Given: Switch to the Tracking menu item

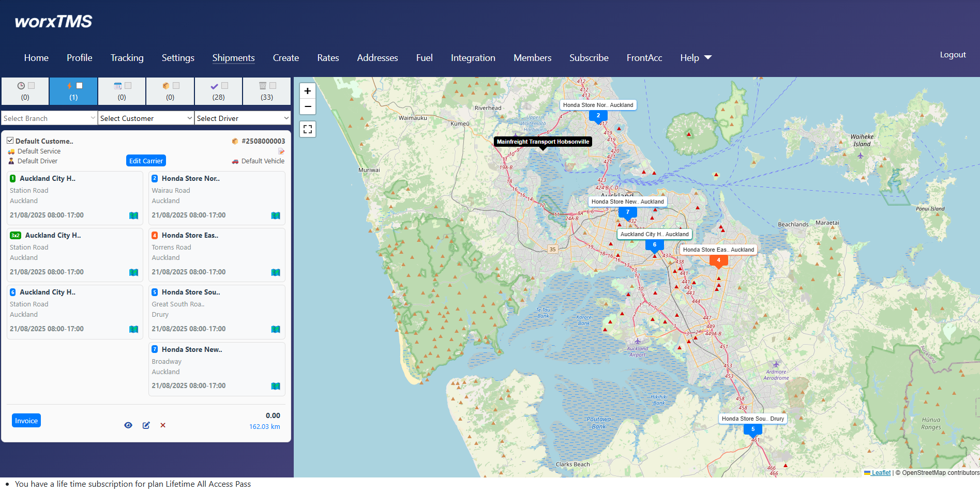Looking at the screenshot, I should tap(127, 58).
